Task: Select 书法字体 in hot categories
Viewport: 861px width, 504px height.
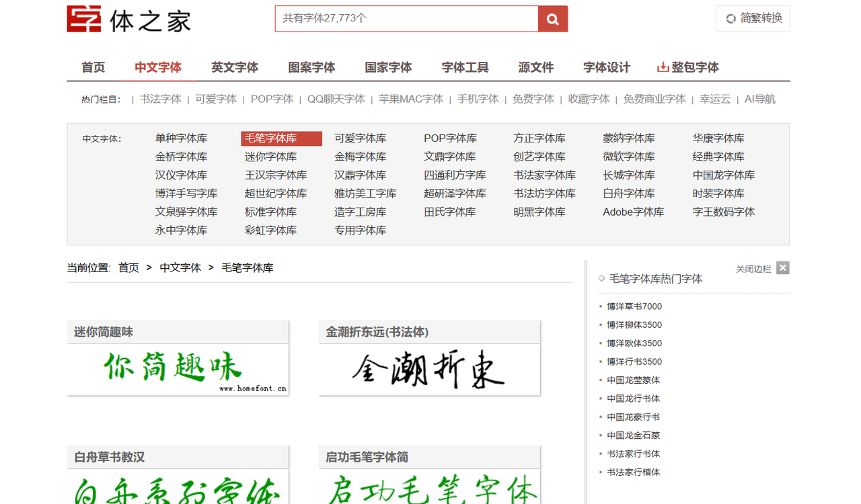Action: (x=161, y=99)
